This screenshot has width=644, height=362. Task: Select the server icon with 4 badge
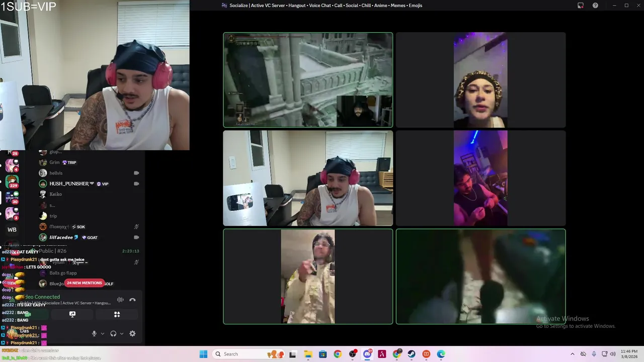click(x=12, y=165)
